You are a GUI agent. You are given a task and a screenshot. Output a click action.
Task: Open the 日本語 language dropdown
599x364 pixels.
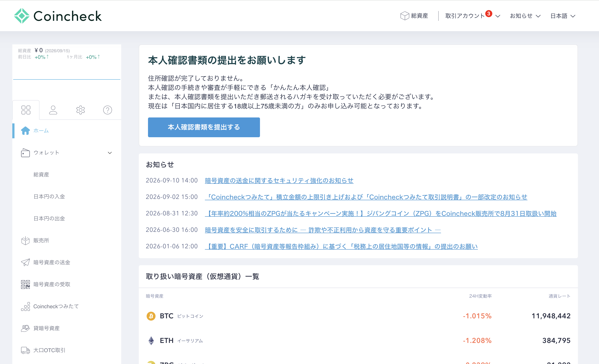coord(563,16)
